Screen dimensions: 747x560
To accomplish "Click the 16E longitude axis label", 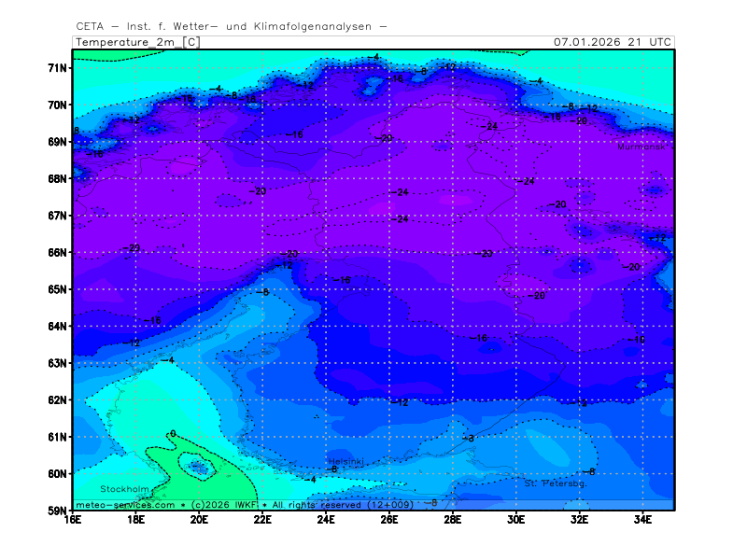I will point(73,519).
